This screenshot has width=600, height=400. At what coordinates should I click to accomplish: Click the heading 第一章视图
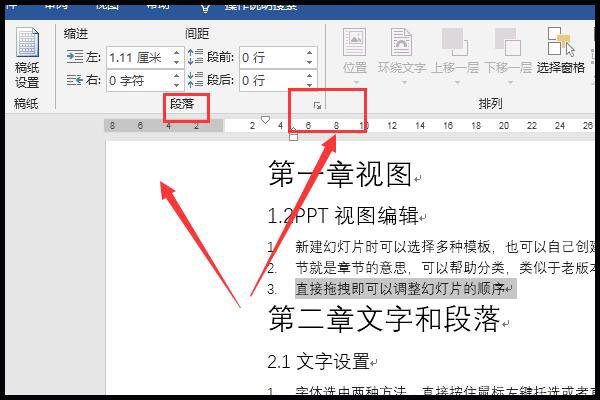tap(340, 174)
